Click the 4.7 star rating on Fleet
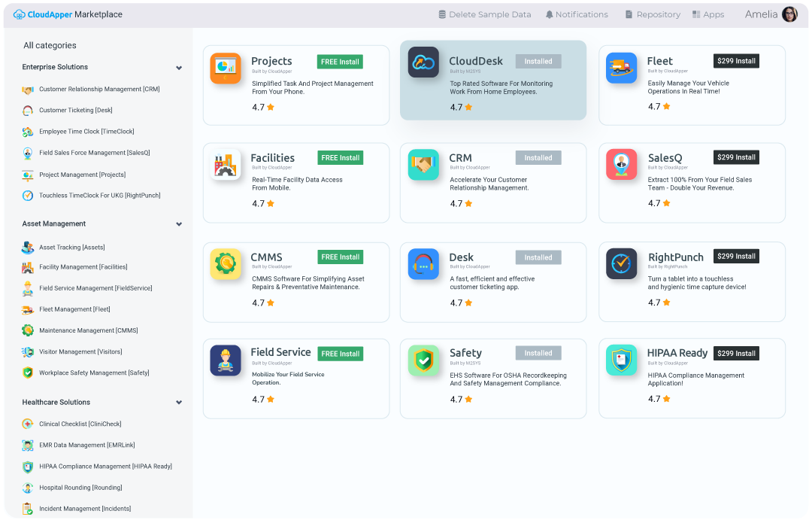 pos(659,107)
